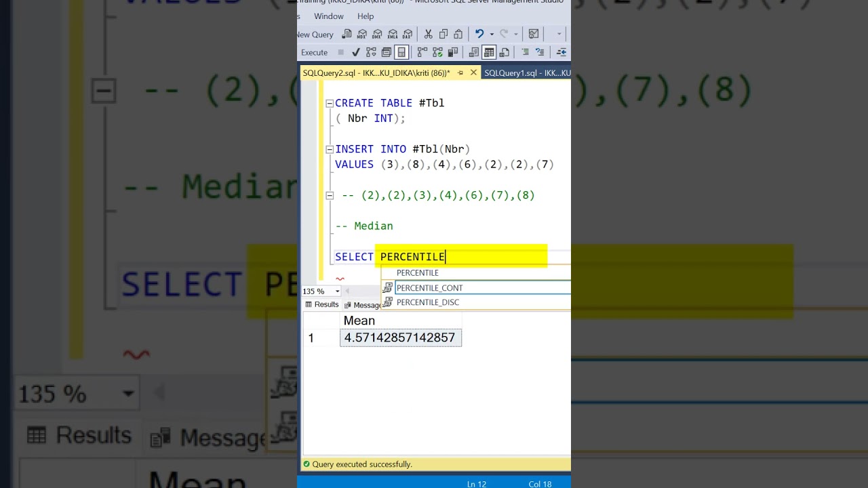
Task: Click the Ln 12 status indicator
Action: pos(477,484)
